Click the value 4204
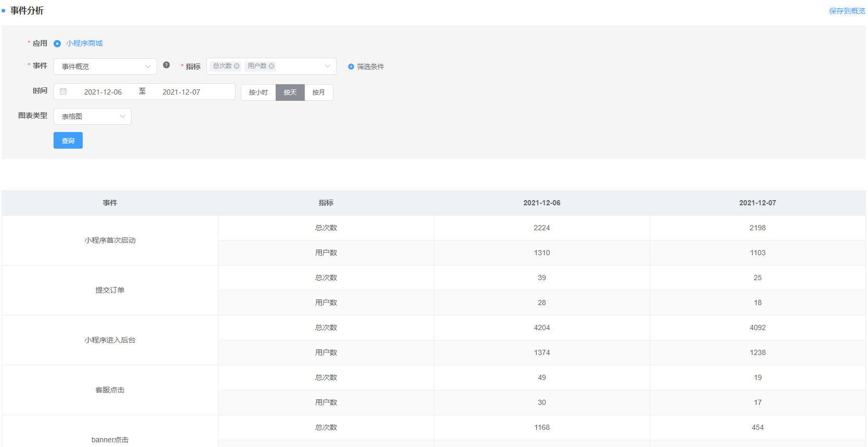 coord(542,327)
